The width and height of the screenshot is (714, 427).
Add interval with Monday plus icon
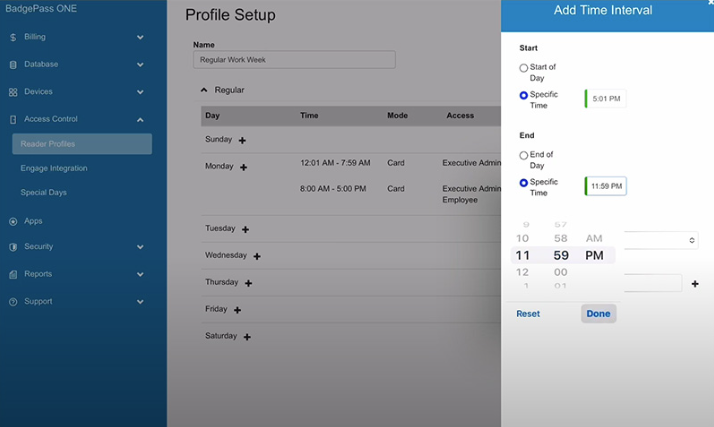243,167
